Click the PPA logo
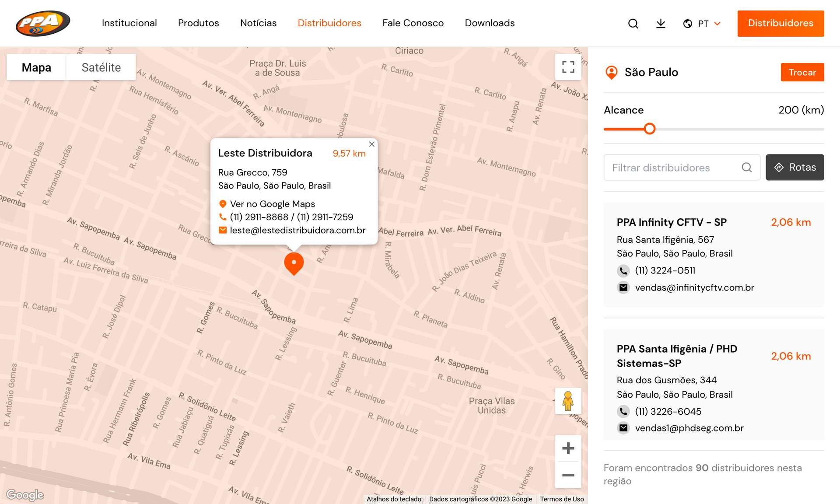Screen dimensions: 840x504 pyautogui.click(x=43, y=23)
